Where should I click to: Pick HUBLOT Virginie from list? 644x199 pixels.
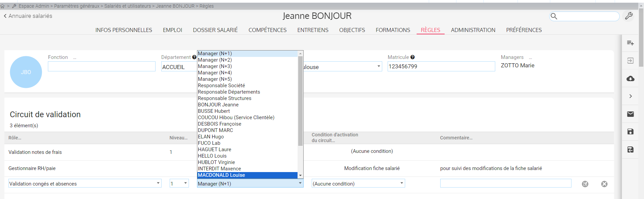coord(247,162)
